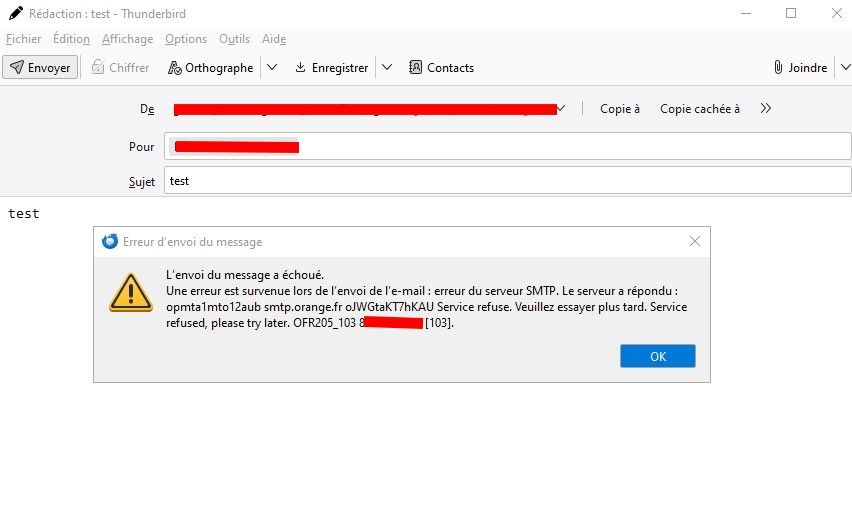Click OK in the error dialog
The image size is (852, 514).
pyautogui.click(x=657, y=356)
